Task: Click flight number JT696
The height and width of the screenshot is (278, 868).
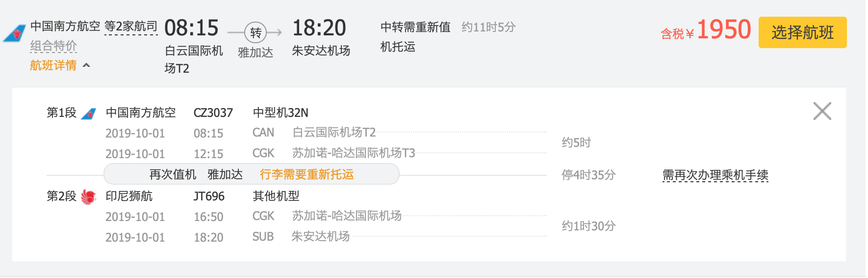Action: [x=209, y=196]
